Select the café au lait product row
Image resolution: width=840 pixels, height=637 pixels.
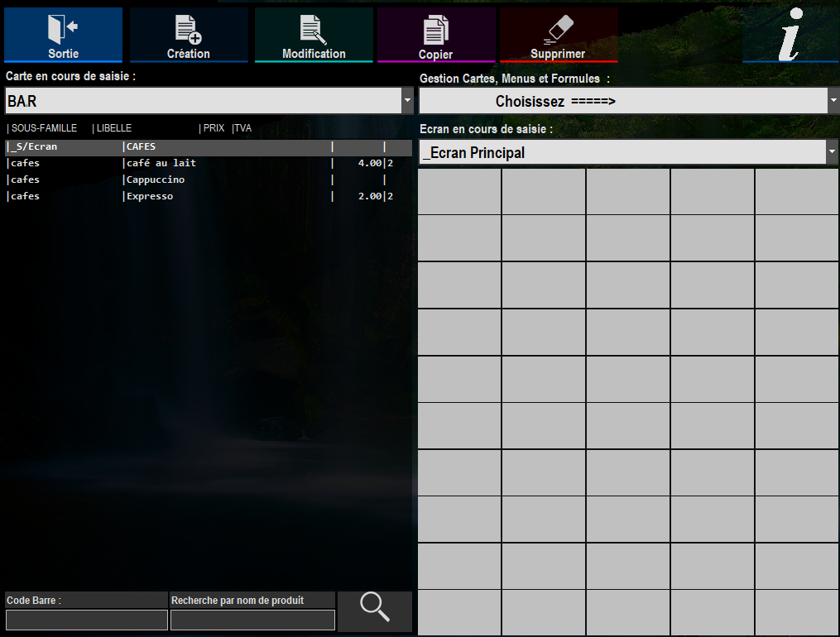pos(209,163)
